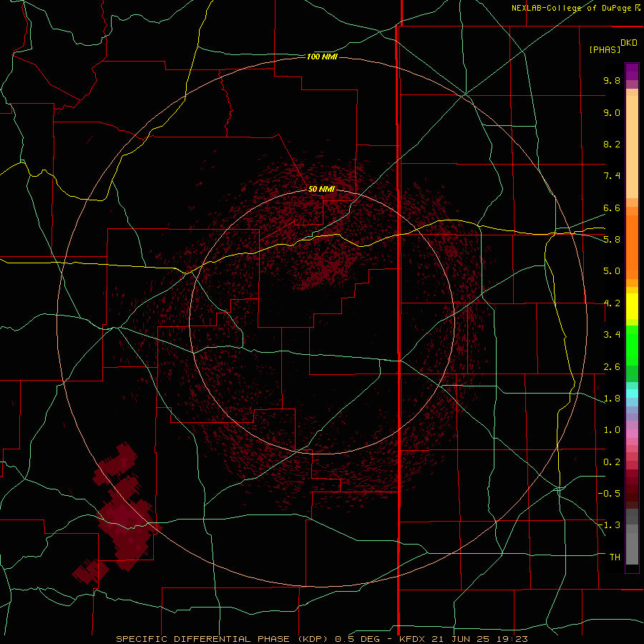This screenshot has height=644, width=644.
Task: Select the 6.6 color scale value
Action: tap(612, 208)
